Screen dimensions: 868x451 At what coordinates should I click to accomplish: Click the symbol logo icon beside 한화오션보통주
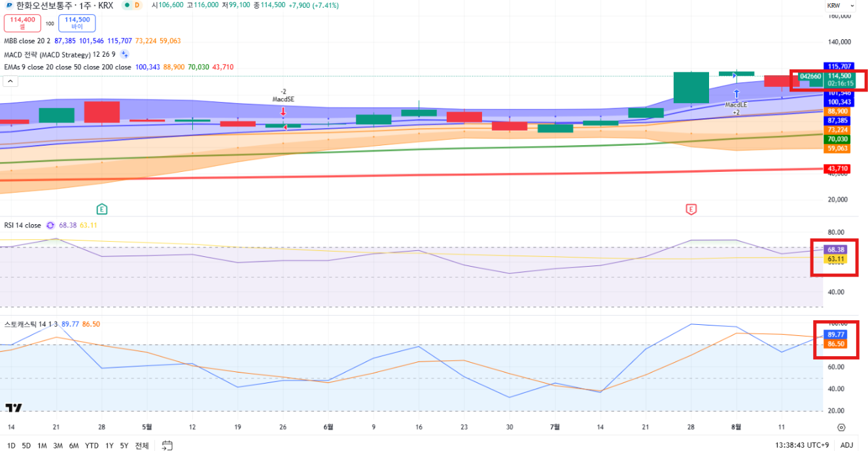9,5
